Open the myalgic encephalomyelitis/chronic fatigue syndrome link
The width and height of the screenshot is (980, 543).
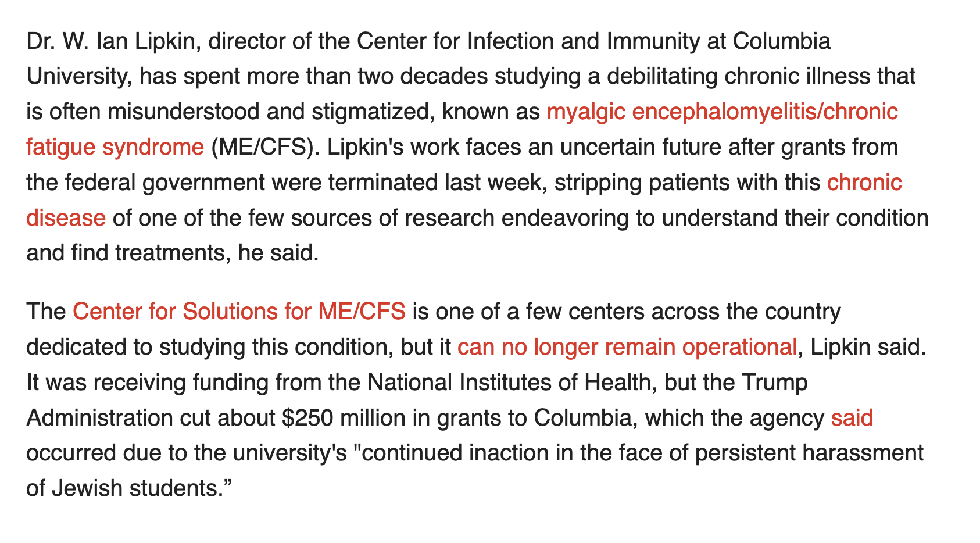(722, 112)
